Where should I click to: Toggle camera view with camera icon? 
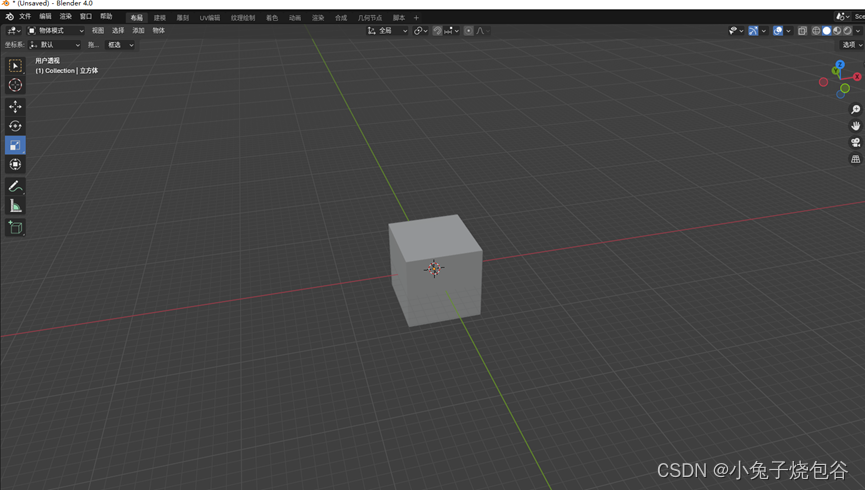855,142
